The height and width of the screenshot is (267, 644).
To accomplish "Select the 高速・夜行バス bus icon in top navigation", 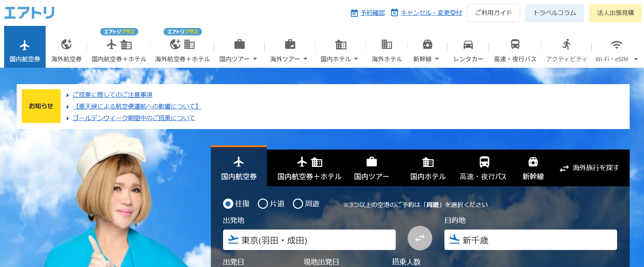I will click(515, 45).
